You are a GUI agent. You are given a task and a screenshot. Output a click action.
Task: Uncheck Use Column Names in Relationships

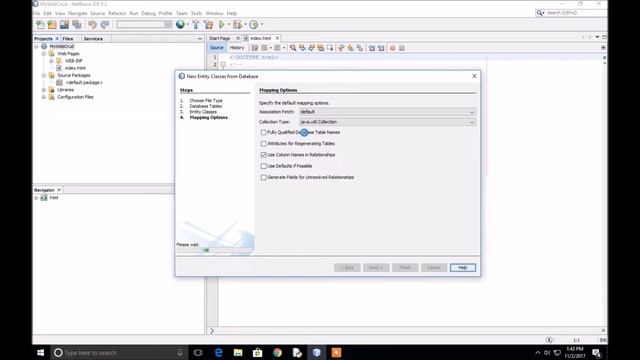263,155
